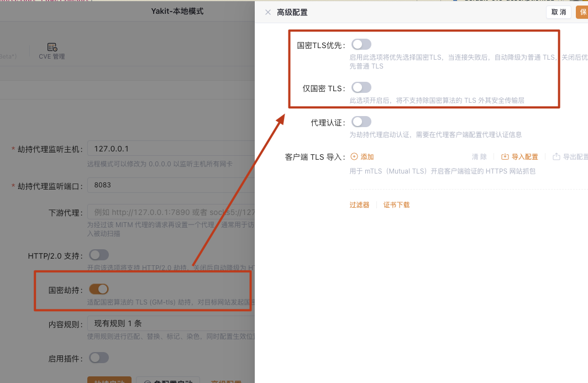The image size is (588, 383).
Task: Disable the 国密劫持 switch
Action: point(99,288)
